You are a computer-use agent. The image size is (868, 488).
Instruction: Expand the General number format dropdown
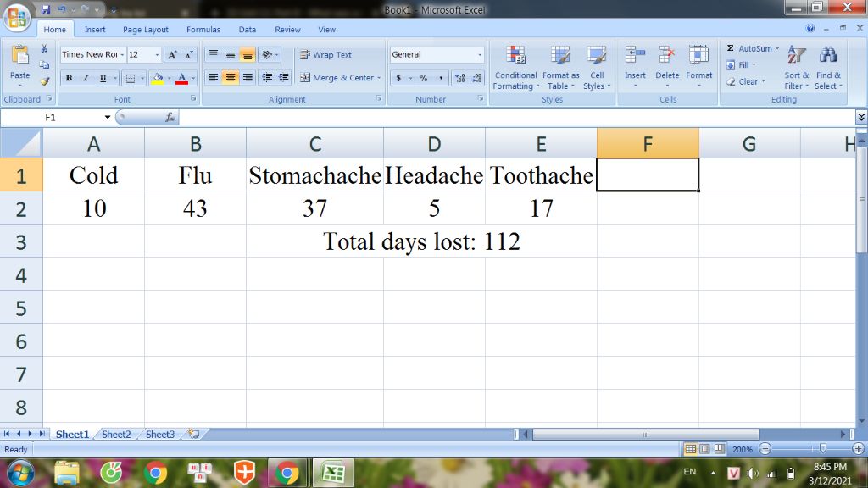click(x=480, y=54)
